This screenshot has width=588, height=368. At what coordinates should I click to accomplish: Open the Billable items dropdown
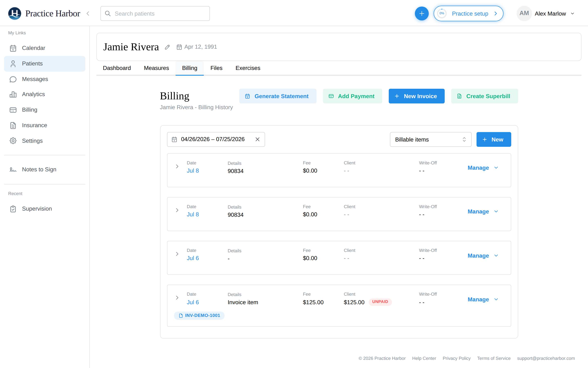(x=431, y=139)
